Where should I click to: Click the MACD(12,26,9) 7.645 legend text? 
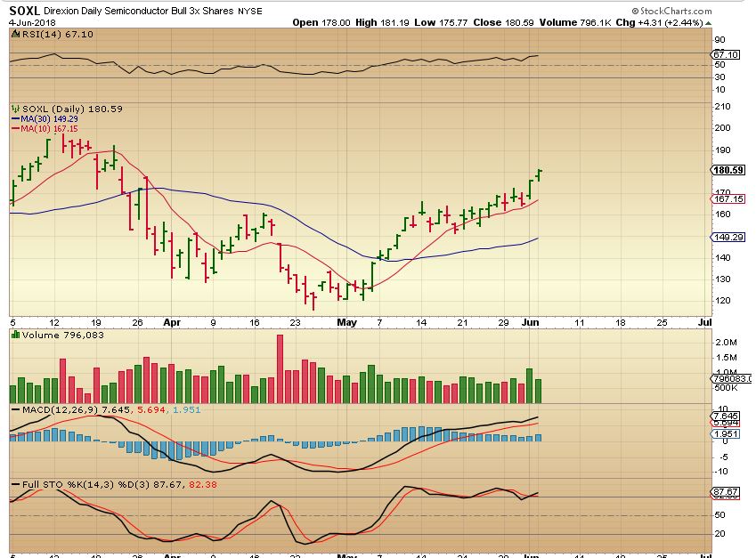[x=77, y=409]
